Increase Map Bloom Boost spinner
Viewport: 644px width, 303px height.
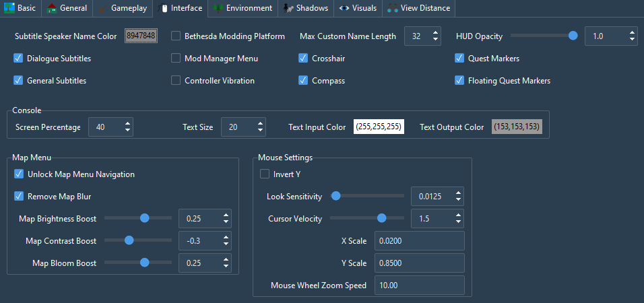(x=226, y=259)
